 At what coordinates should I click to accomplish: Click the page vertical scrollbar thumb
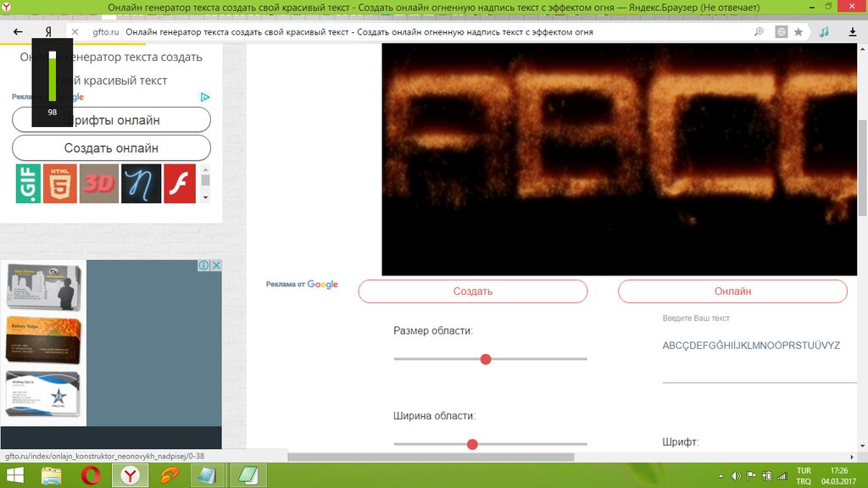point(862,168)
